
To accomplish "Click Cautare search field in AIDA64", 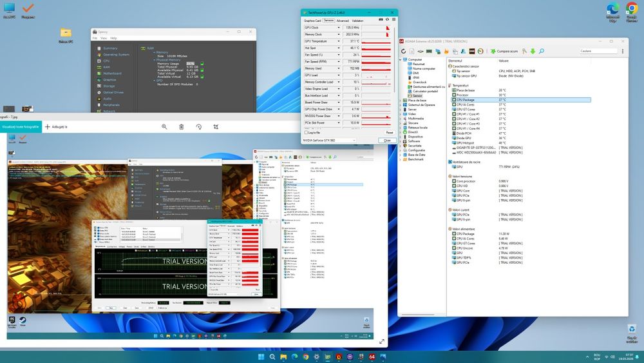I will [598, 51].
